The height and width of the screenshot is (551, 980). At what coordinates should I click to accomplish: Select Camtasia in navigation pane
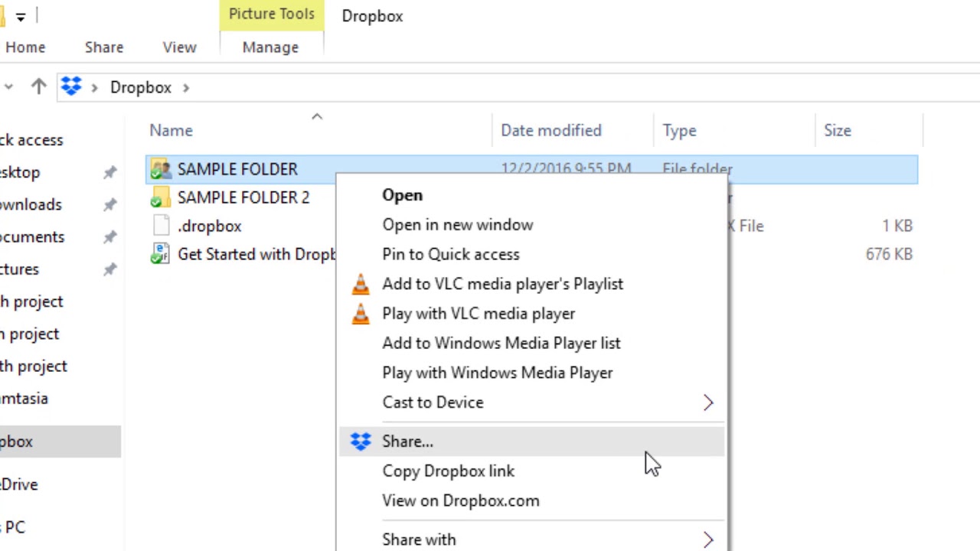tap(24, 399)
